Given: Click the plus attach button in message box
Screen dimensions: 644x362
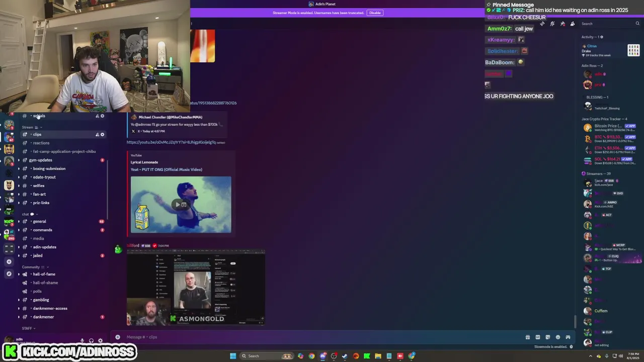Looking at the screenshot, I should [118, 337].
